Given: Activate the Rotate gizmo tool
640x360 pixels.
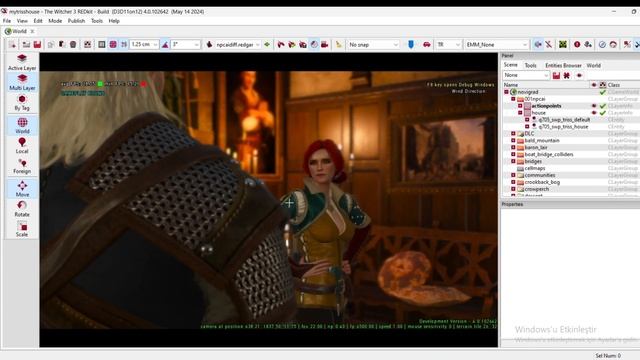Looking at the screenshot, I should (x=22, y=209).
